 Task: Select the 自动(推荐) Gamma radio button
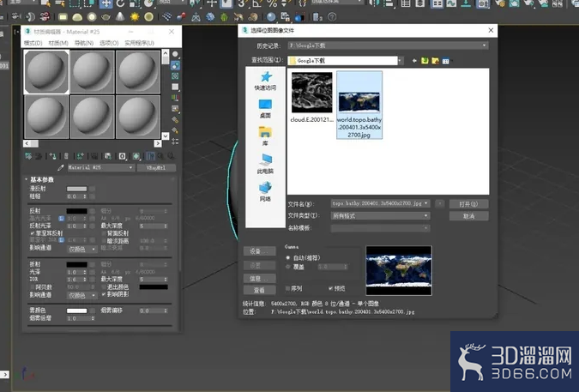tap(288, 258)
